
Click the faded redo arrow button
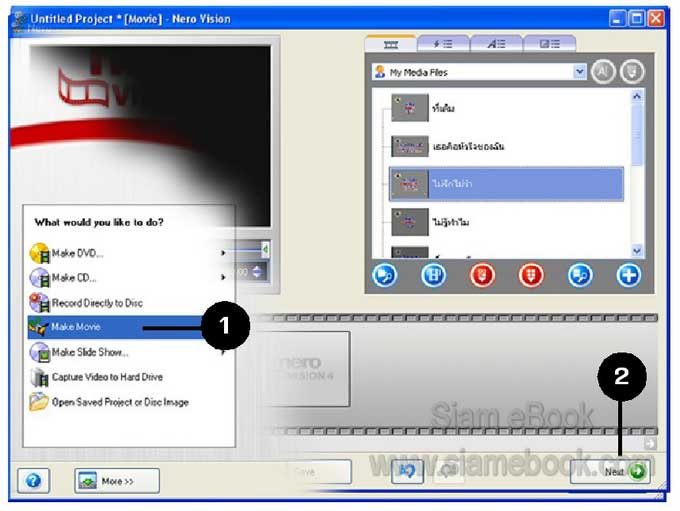(449, 471)
